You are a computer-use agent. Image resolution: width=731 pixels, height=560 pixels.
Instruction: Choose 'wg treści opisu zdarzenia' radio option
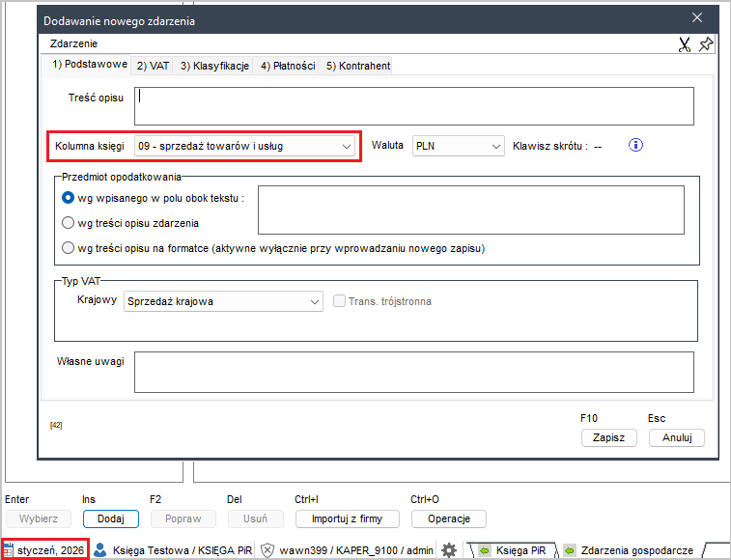[69, 223]
